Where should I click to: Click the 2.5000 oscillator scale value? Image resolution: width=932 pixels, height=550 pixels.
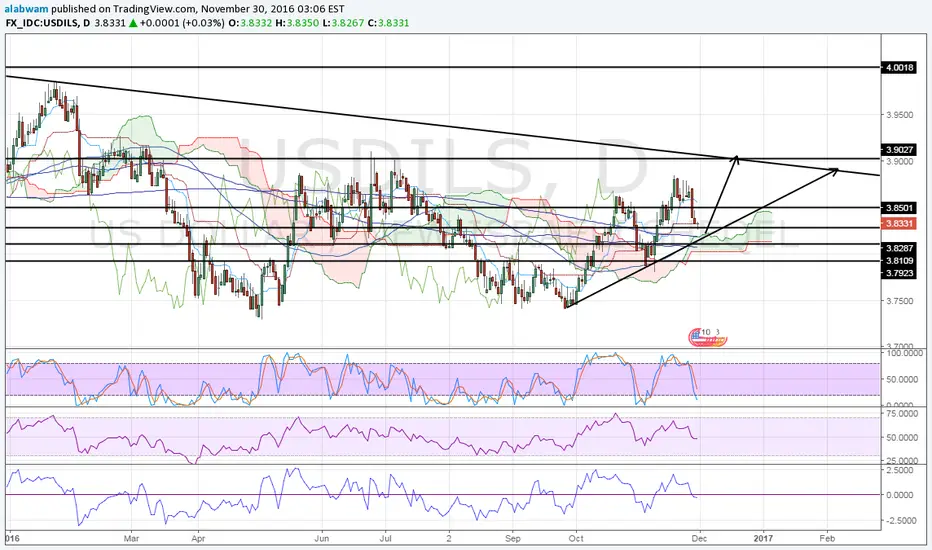(x=900, y=470)
